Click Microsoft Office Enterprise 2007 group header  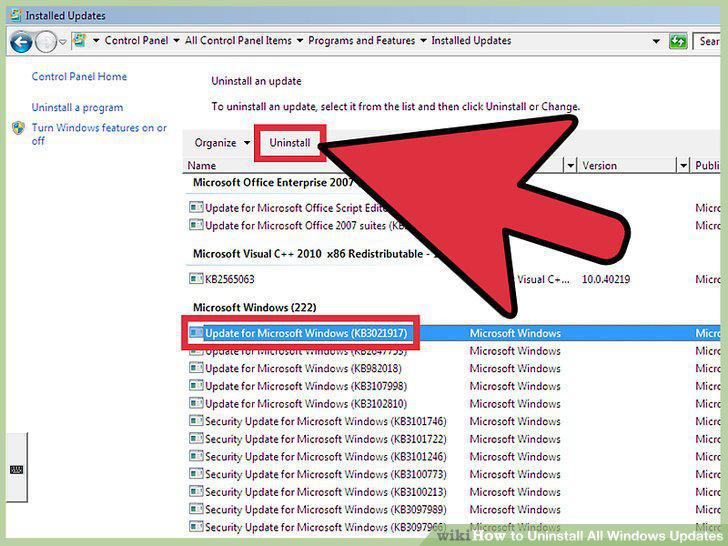point(273,182)
